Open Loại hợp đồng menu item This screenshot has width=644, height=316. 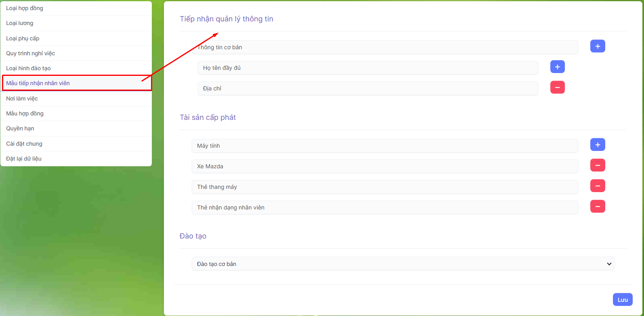tap(25, 8)
